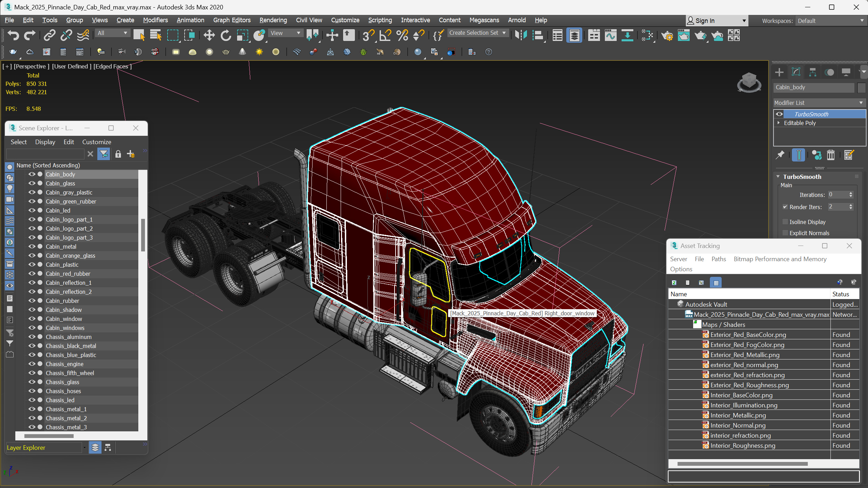Click the Edged Faces shading label
This screenshot has height=488, width=868.
pos(112,66)
